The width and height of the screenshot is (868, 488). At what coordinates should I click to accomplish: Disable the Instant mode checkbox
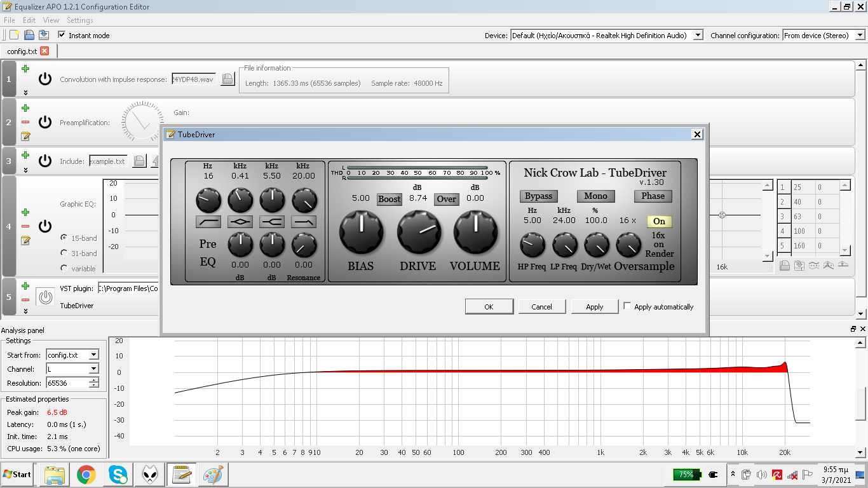pyautogui.click(x=62, y=35)
